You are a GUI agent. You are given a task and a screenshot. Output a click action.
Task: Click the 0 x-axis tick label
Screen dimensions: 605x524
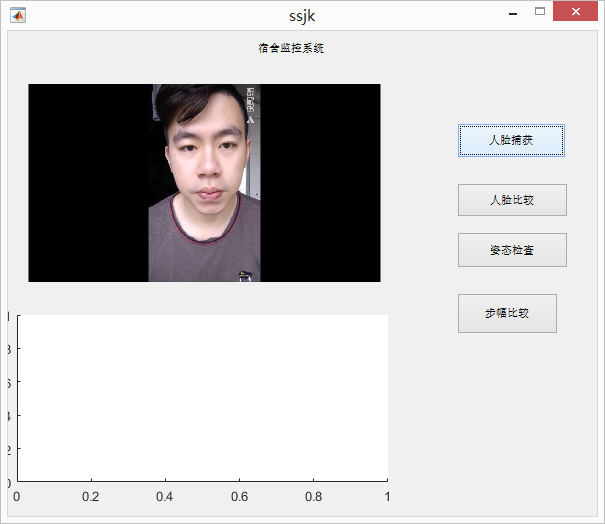(16, 496)
